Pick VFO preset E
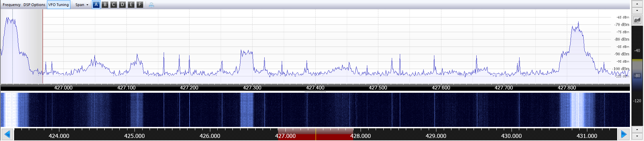The width and height of the screenshot is (644, 141). coord(131,5)
